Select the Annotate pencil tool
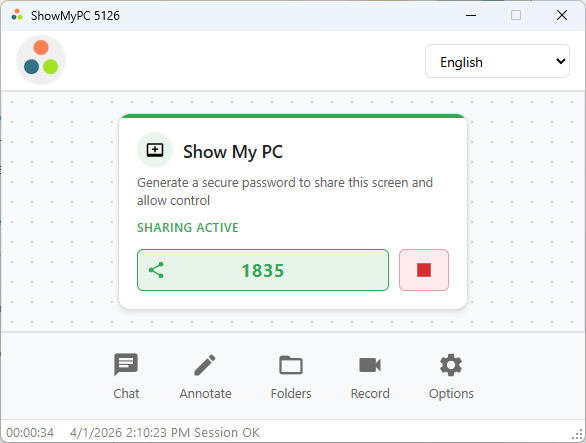The width and height of the screenshot is (586, 443). 205,376
